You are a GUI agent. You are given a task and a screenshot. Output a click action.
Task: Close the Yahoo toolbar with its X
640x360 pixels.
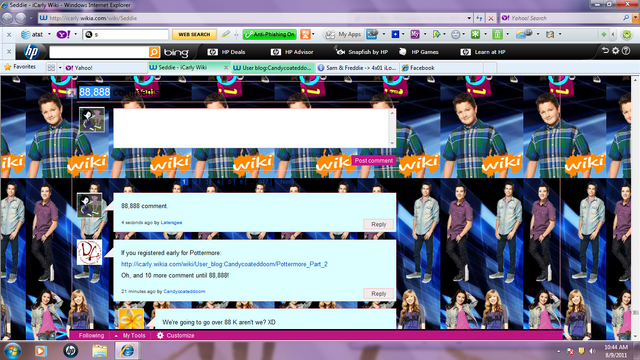point(9,35)
